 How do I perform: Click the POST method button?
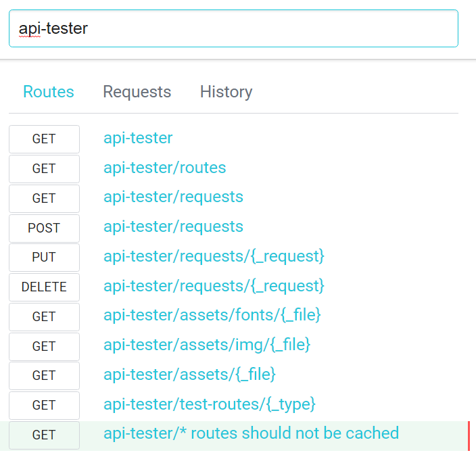pyautogui.click(x=44, y=228)
